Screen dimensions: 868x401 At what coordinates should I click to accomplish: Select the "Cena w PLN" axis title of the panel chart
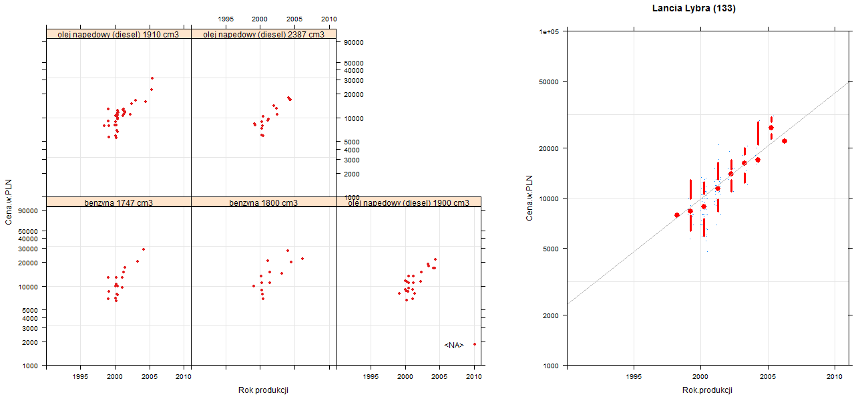pos(9,202)
